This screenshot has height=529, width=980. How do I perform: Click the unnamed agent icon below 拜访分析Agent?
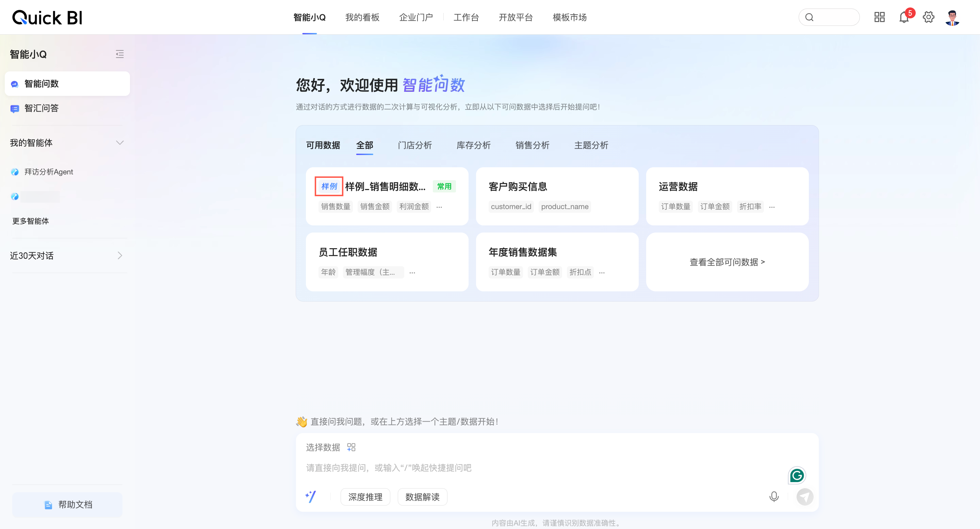[x=15, y=197]
